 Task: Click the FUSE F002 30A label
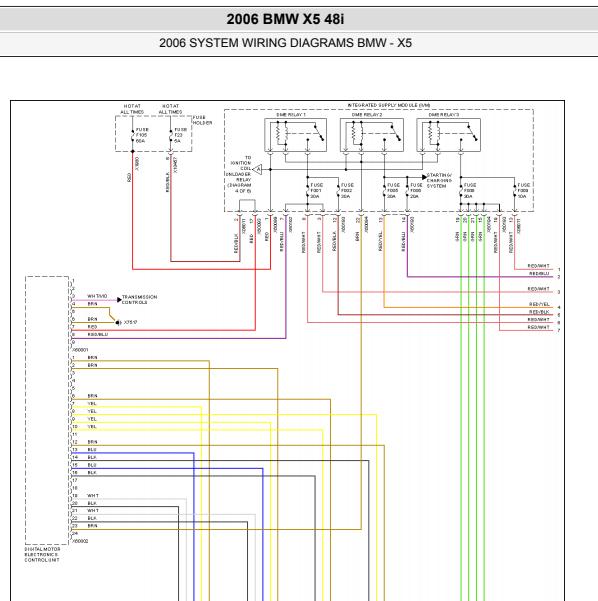(347, 190)
